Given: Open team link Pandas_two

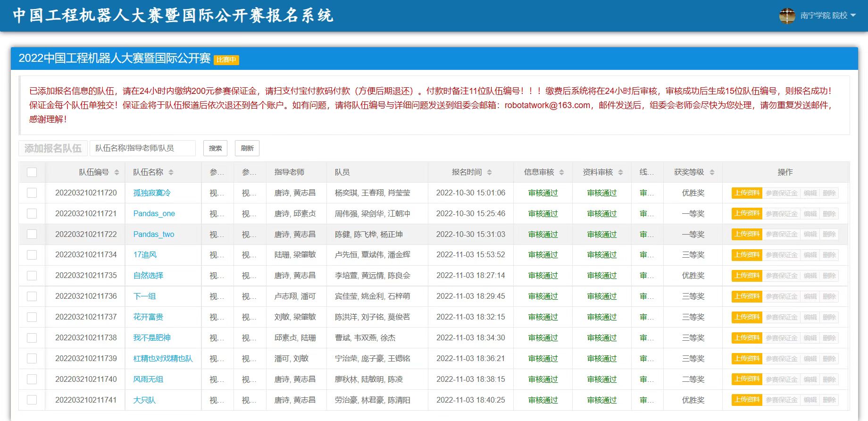Looking at the screenshot, I should (154, 235).
